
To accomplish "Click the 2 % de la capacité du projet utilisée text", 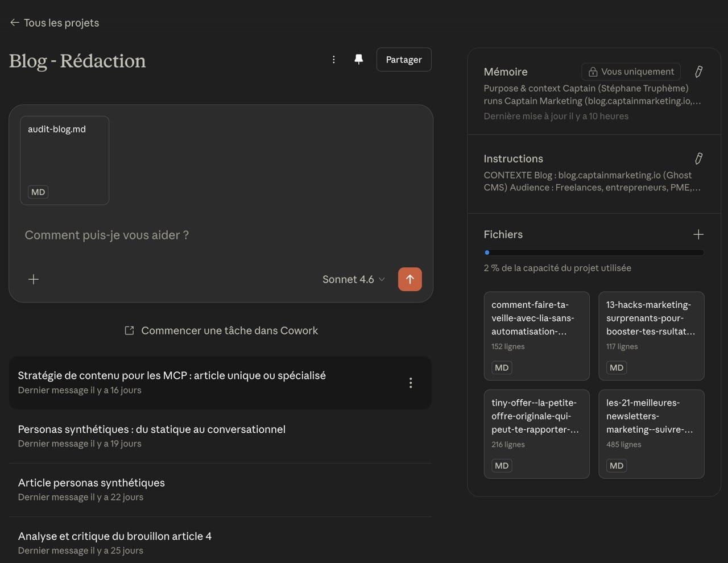I will click(557, 268).
